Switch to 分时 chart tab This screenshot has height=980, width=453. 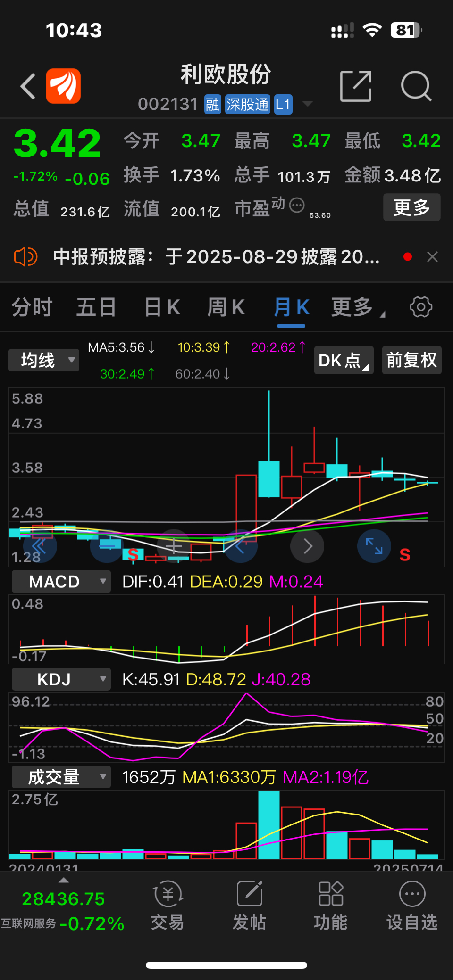coord(32,307)
